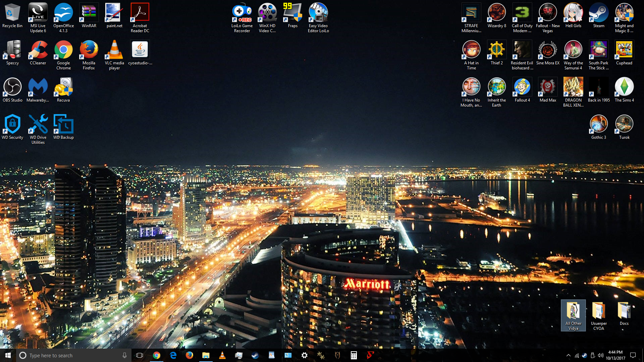This screenshot has width=644, height=362.
Task: Click the Wizardry 8 game icon
Action: pos(497,16)
